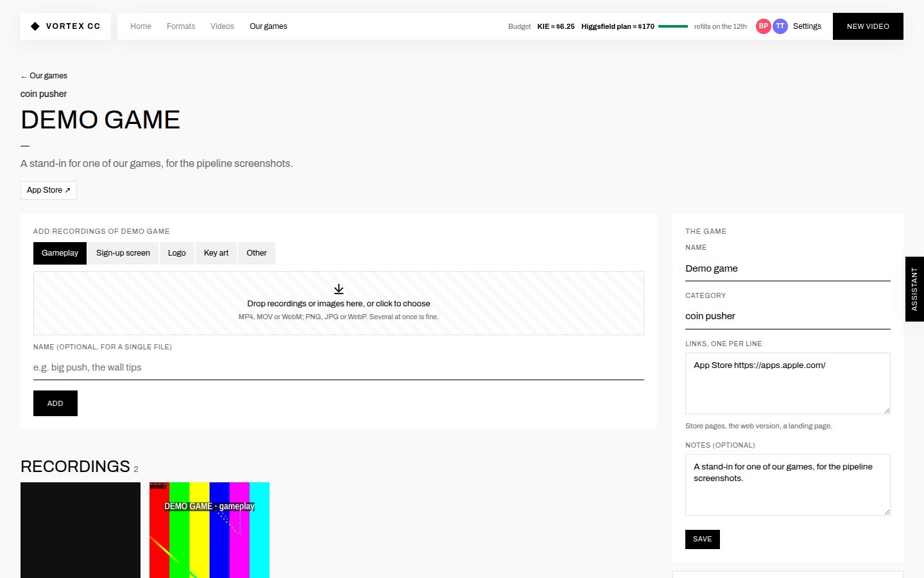Click into the Links textarea

click(788, 383)
